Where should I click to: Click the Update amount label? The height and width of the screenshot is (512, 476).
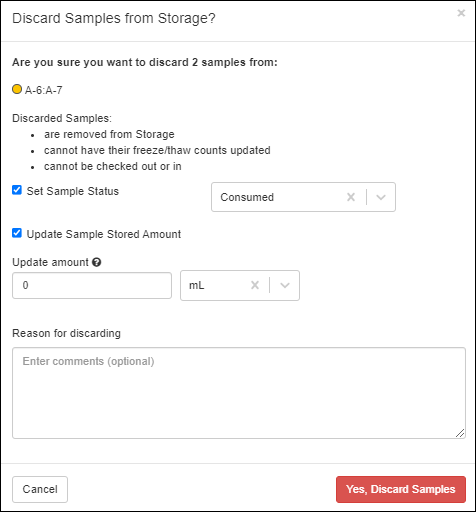pyautogui.click(x=50, y=262)
